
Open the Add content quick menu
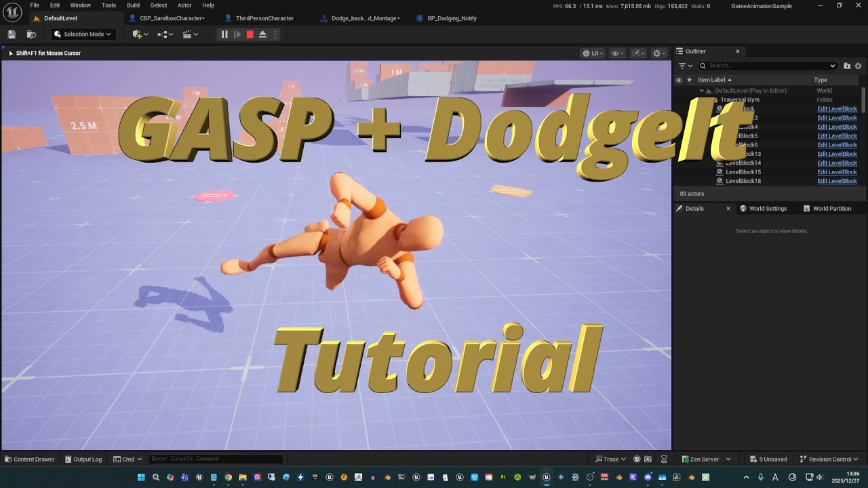coord(140,35)
